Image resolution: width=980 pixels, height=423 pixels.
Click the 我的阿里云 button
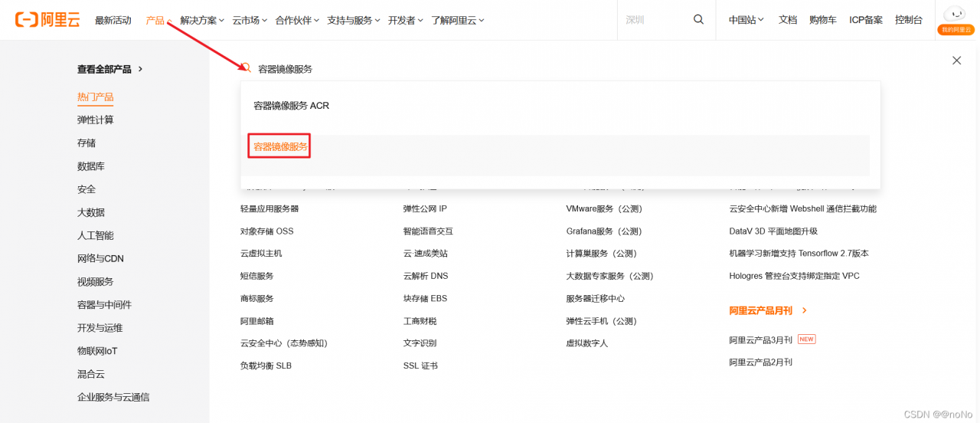click(955, 29)
